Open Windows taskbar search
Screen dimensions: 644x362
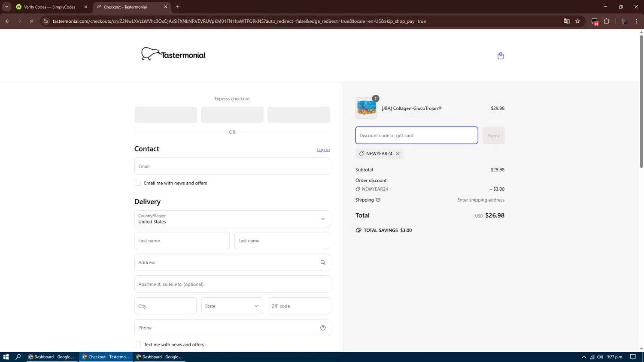(18, 357)
